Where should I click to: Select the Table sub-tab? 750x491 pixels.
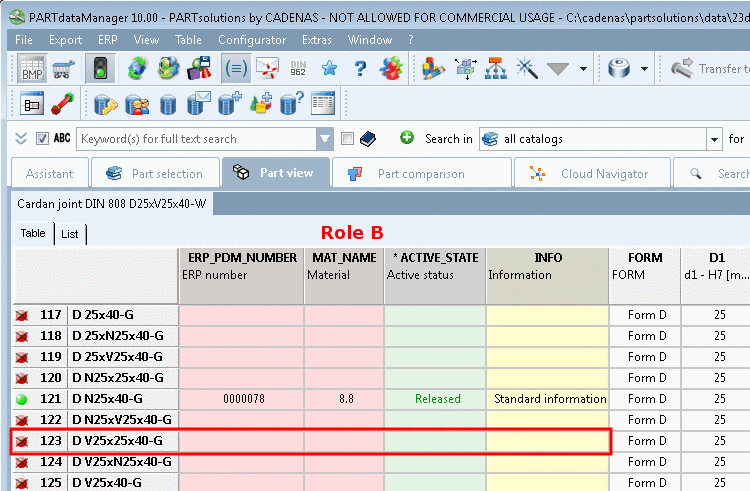[33, 233]
